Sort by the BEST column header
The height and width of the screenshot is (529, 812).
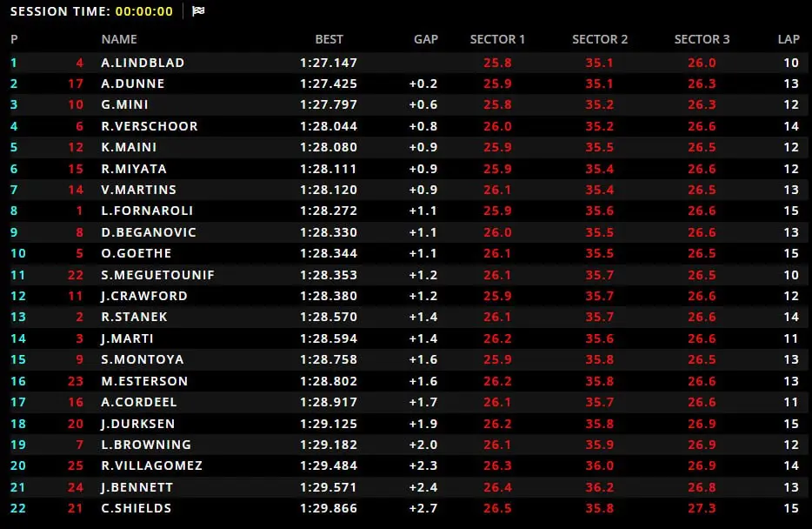tap(329, 39)
